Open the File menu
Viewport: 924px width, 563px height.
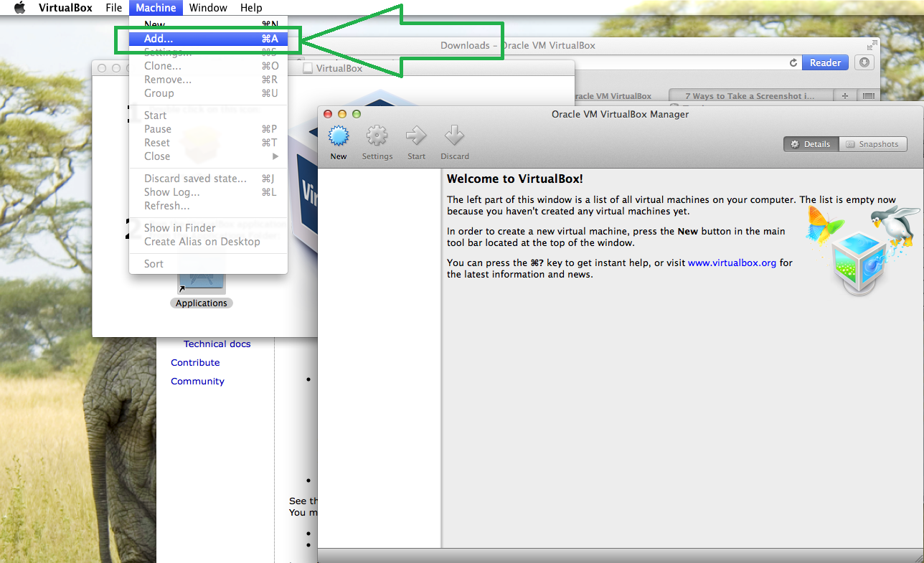(113, 8)
